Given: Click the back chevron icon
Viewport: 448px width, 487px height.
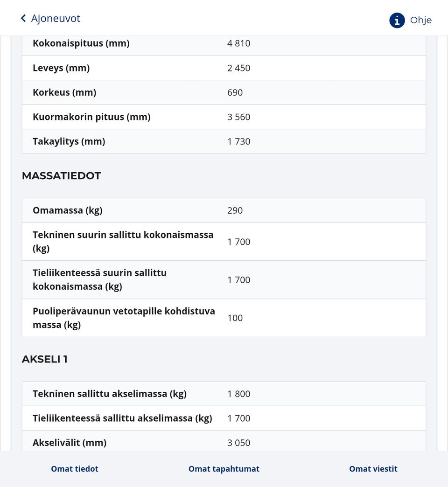Looking at the screenshot, I should (x=23, y=18).
